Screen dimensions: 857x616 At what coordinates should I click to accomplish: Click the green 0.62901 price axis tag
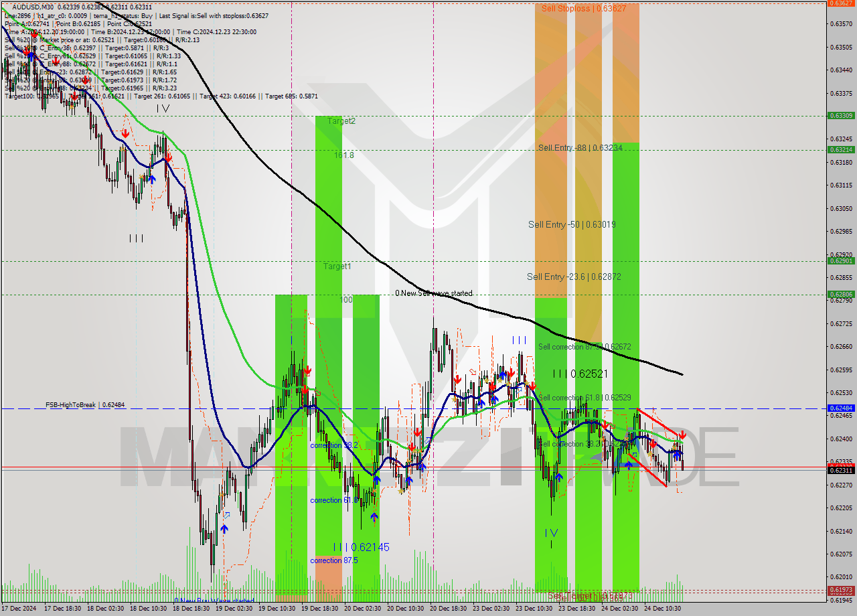coord(840,261)
